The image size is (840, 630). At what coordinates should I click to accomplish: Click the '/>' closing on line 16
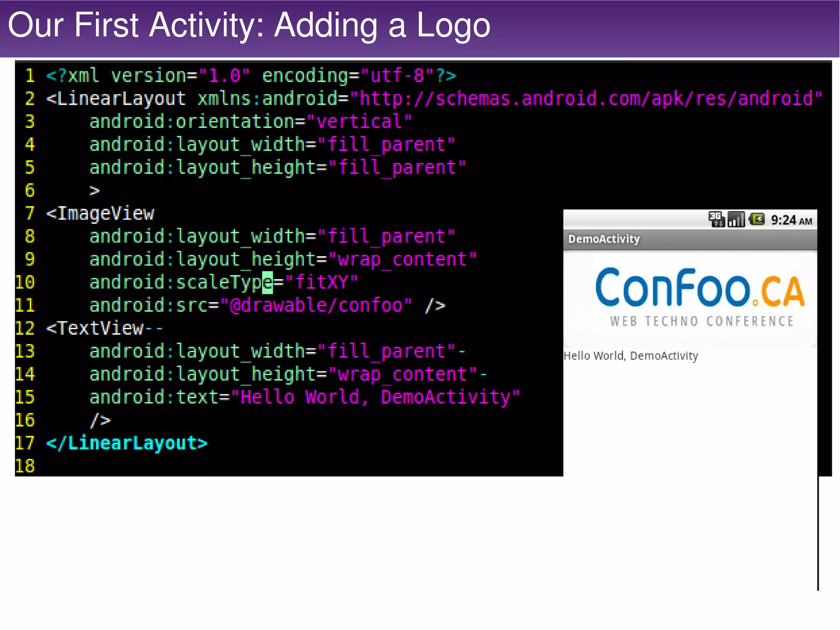tap(100, 420)
